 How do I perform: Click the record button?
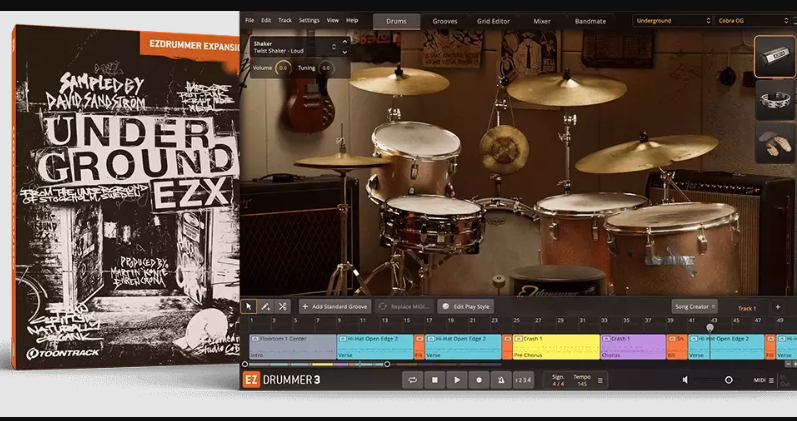coord(479,380)
